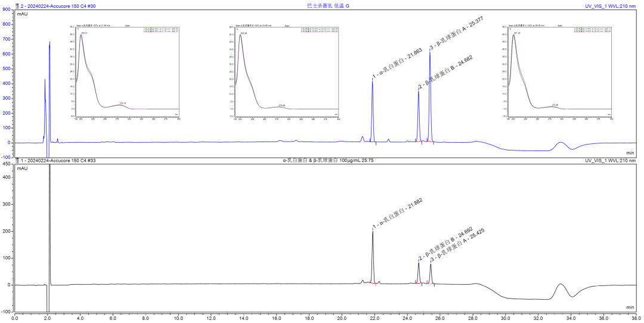644x323 pixels.
Task: Click the 'min' axis label of upper chromatogram
Action: (630, 152)
